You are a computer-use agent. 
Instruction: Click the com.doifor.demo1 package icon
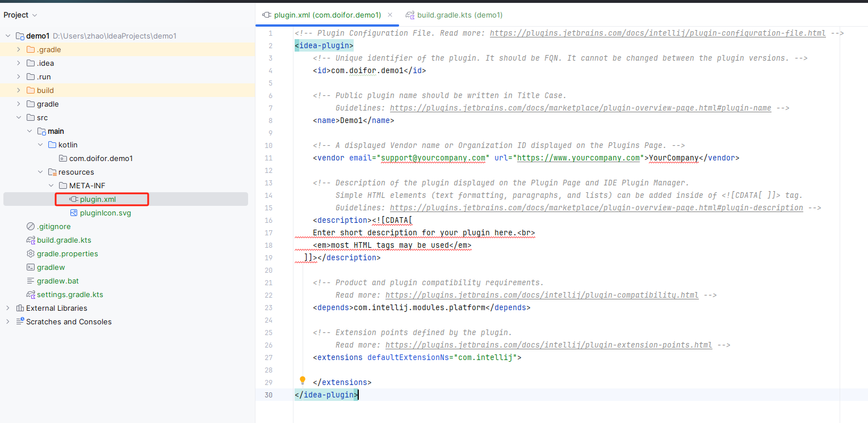63,158
